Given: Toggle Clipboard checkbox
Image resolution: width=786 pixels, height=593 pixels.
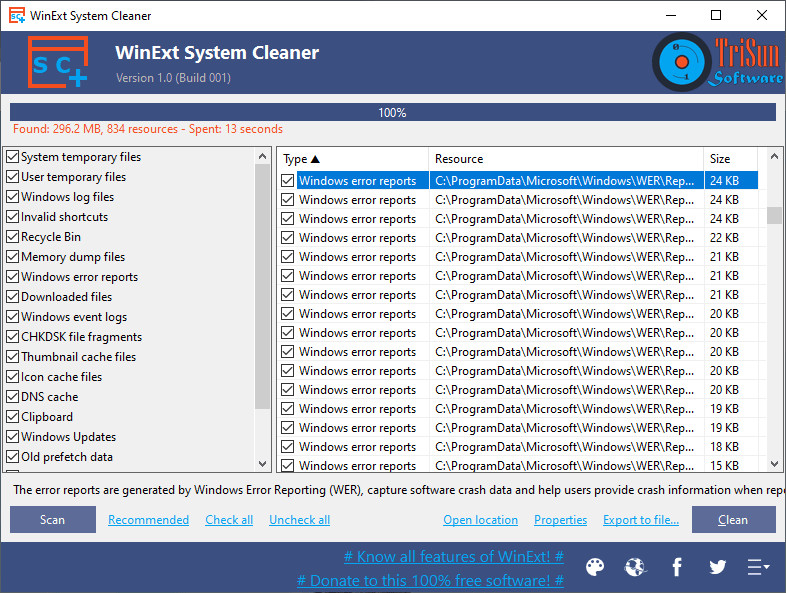Looking at the screenshot, I should [13, 417].
